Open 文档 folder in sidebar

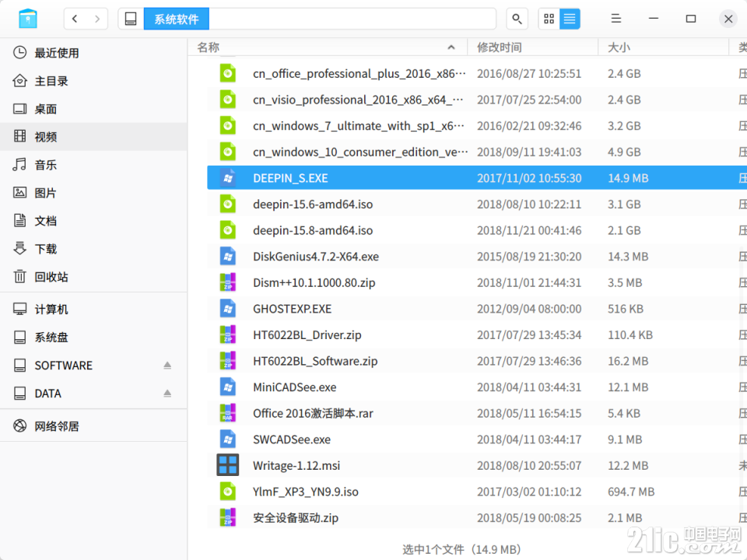93,221
